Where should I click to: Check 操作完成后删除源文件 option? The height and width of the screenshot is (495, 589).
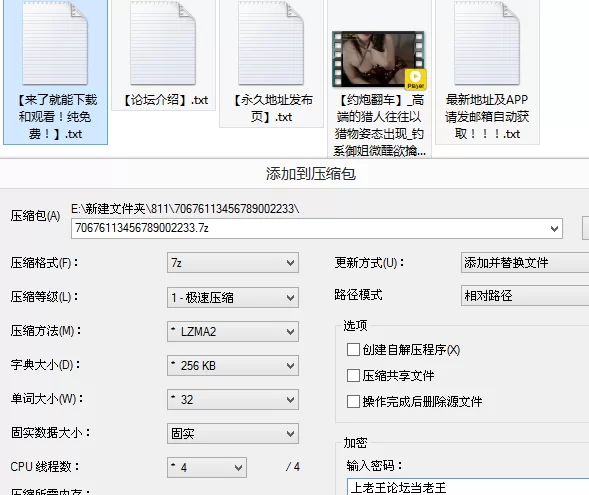[x=353, y=401]
